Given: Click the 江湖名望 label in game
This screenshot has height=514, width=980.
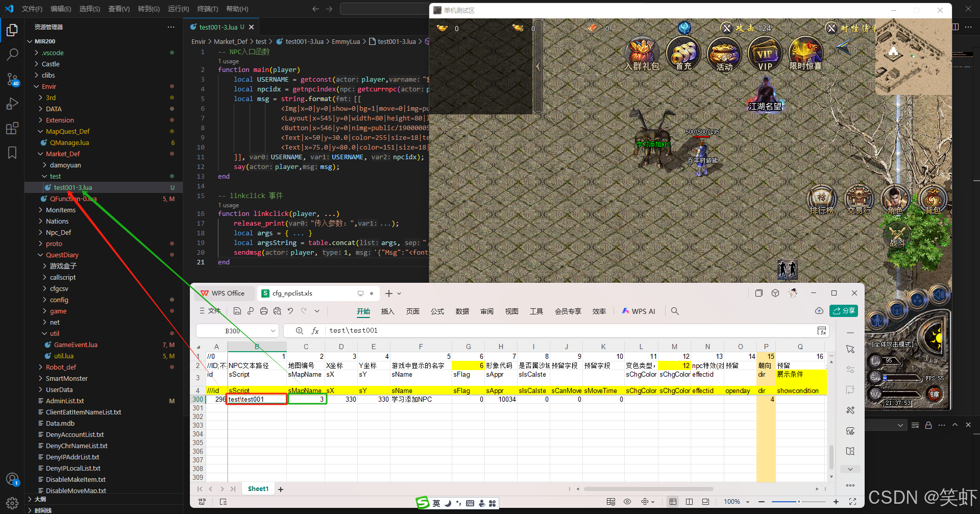Looking at the screenshot, I should tap(765, 106).
